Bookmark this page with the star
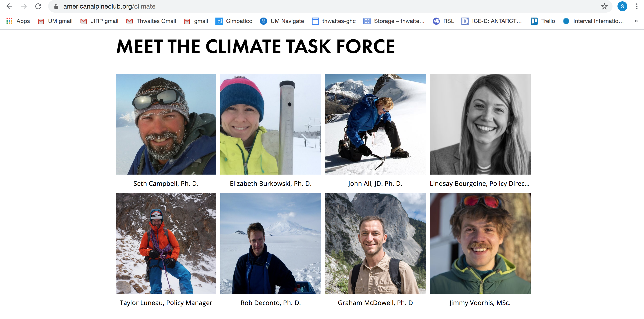 coord(604,6)
